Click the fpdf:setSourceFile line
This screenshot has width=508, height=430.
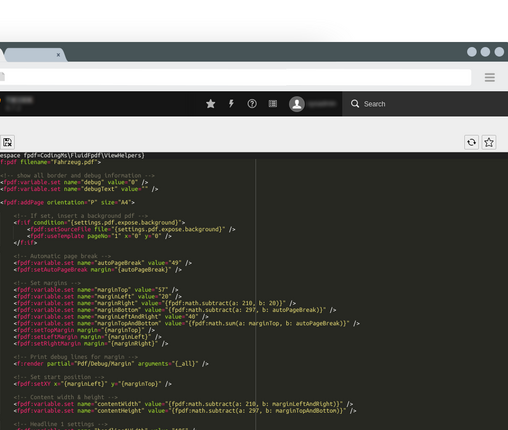[x=131, y=229]
